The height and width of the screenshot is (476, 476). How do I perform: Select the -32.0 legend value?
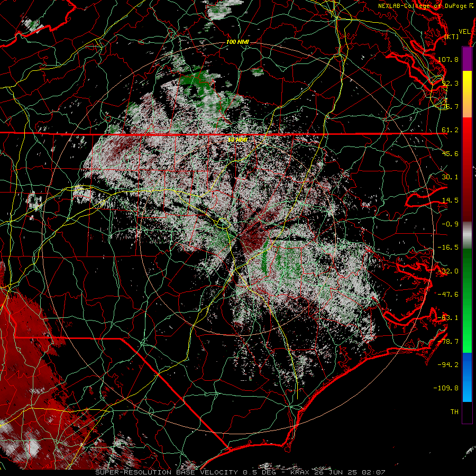[x=448, y=271]
